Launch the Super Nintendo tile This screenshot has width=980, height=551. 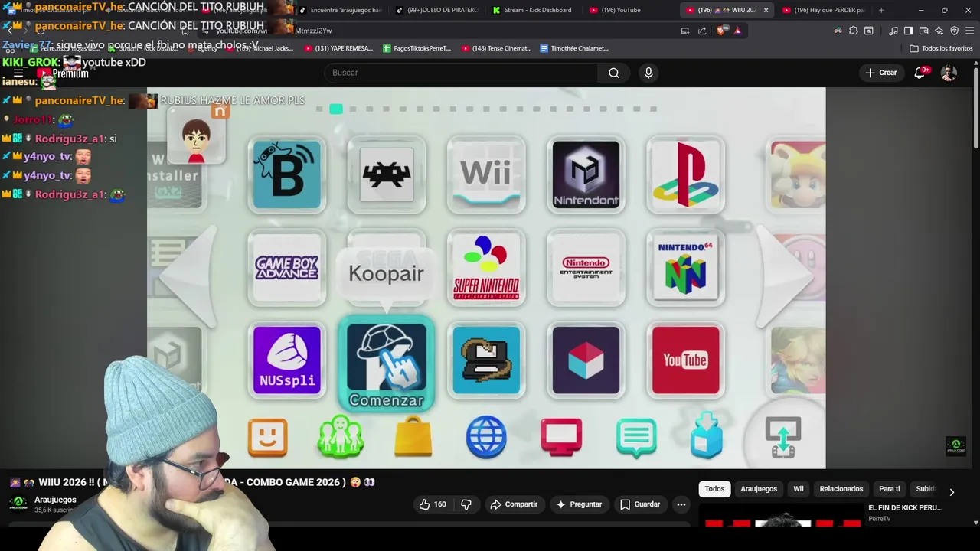[486, 268]
